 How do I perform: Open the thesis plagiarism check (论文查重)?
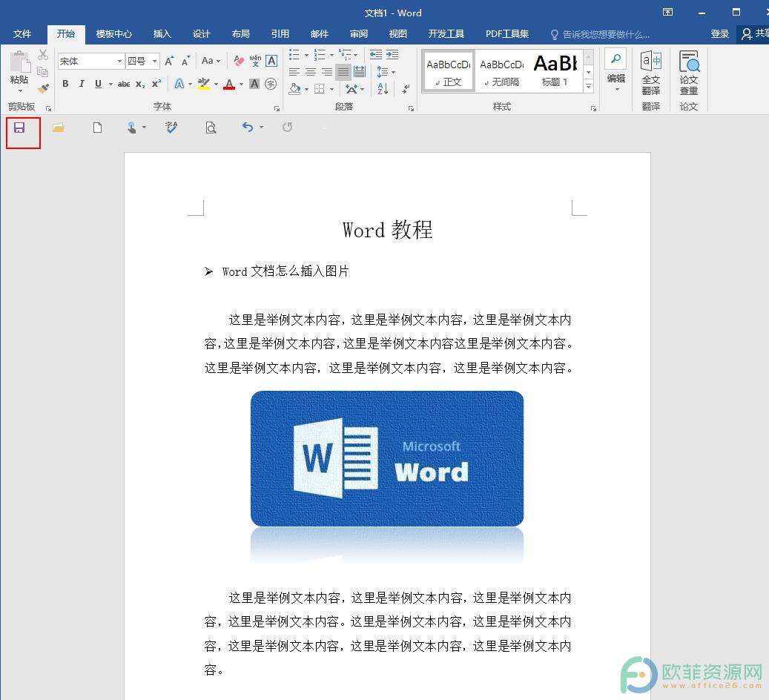point(689,73)
